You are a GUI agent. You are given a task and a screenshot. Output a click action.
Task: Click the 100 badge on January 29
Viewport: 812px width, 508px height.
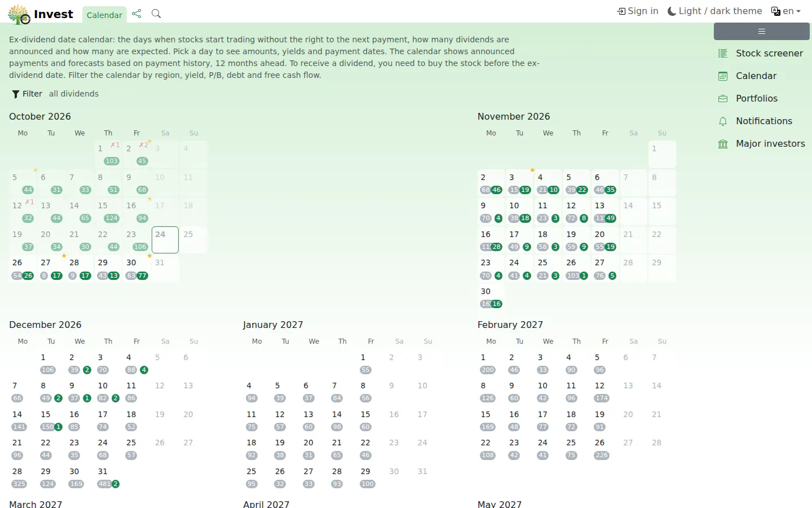(368, 484)
